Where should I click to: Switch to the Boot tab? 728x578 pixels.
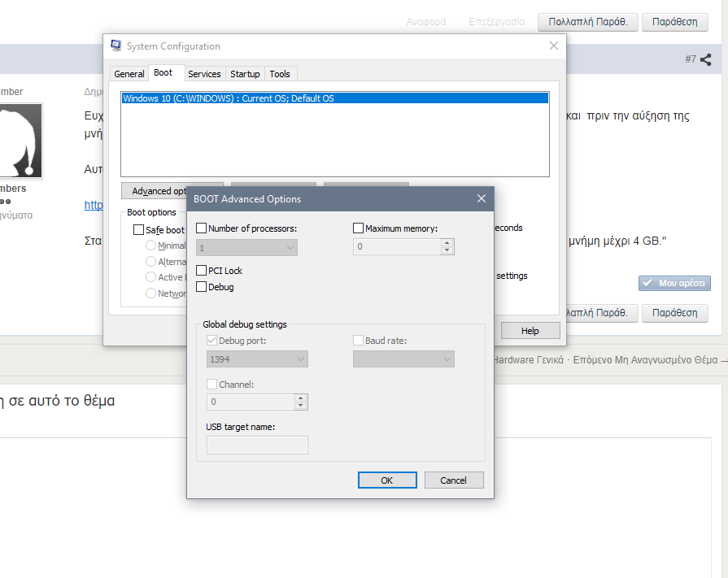click(x=163, y=72)
